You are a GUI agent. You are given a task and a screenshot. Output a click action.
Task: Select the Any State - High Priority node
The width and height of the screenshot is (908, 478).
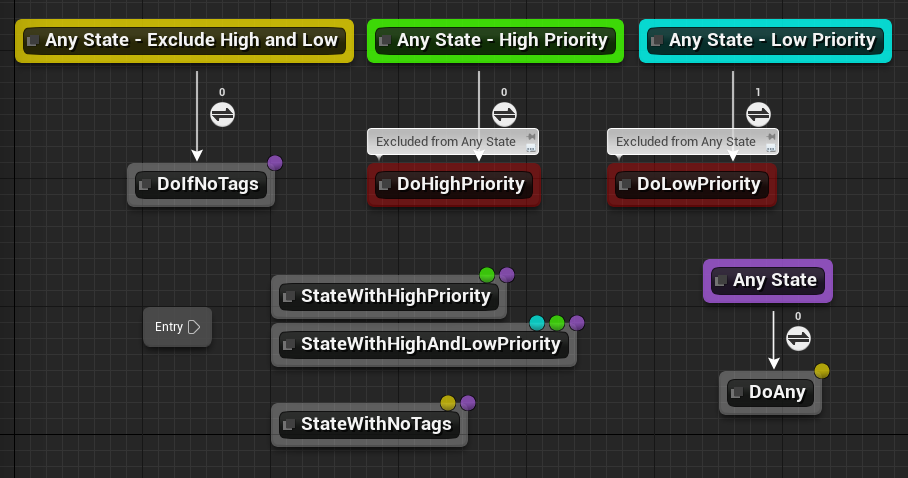coord(494,41)
